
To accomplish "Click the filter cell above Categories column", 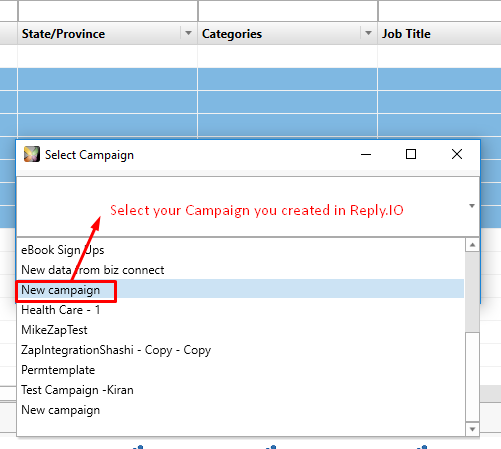I will [x=288, y=11].
